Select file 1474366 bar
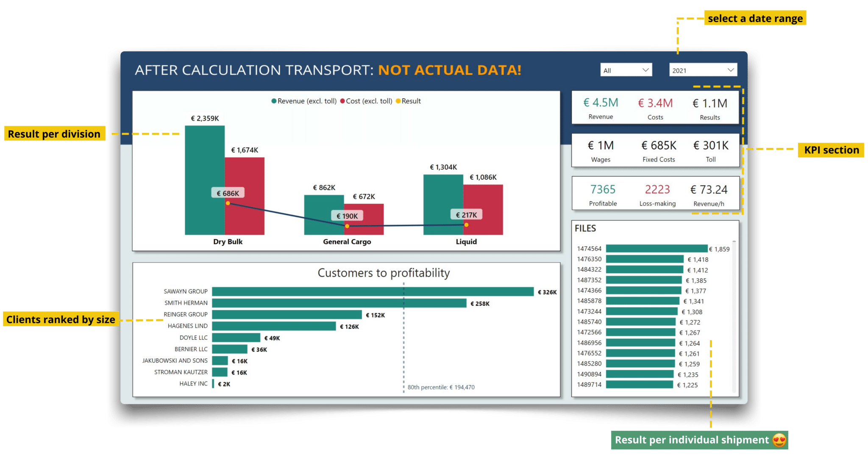This screenshot has width=868, height=463. point(643,290)
